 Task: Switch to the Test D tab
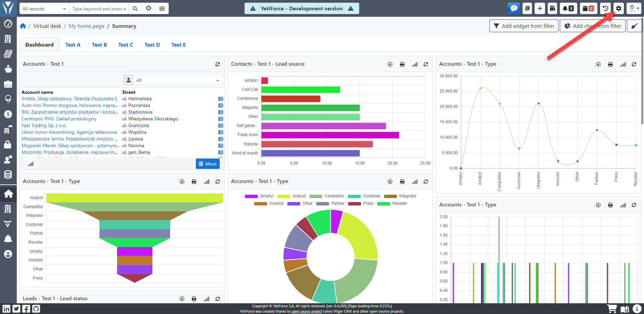click(x=152, y=45)
